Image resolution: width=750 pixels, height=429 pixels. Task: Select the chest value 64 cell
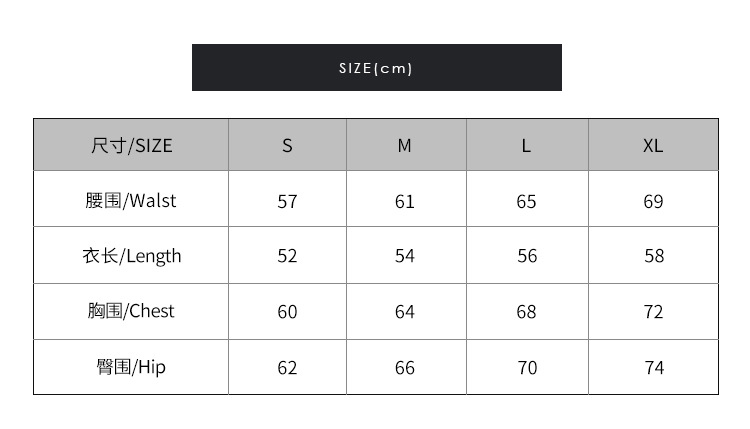click(404, 312)
